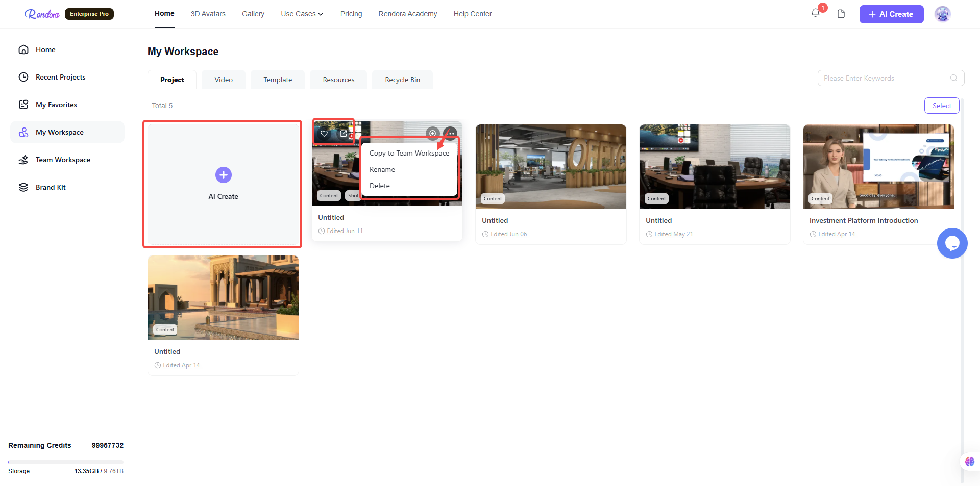
Task: Choose Copy to Team Workspace
Action: 409,153
